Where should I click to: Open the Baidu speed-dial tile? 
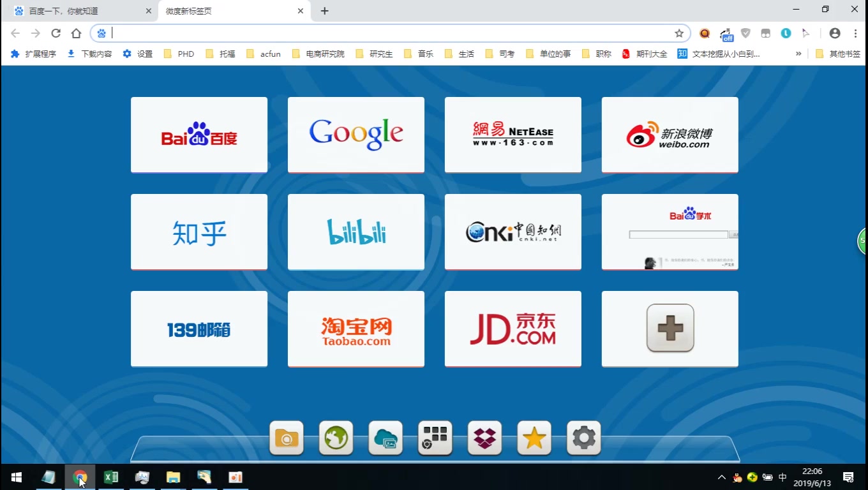click(199, 135)
